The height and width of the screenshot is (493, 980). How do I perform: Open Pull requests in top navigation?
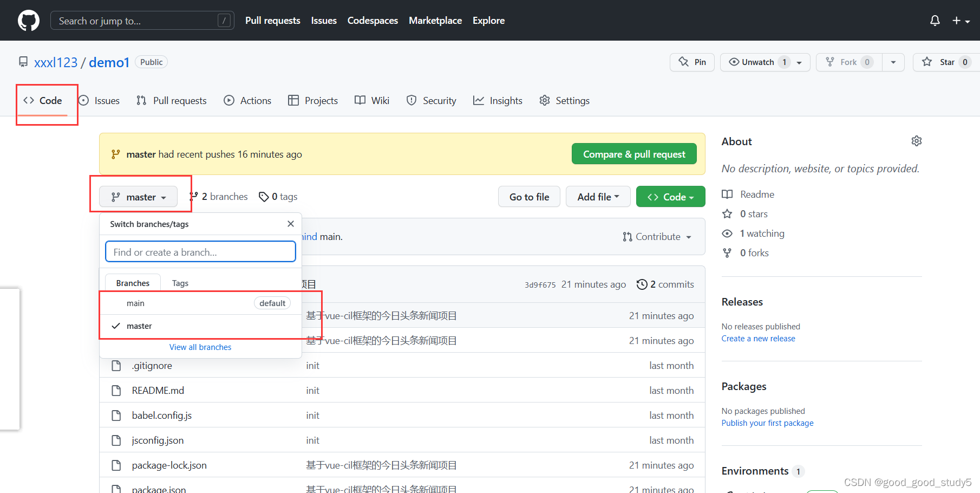(x=273, y=21)
